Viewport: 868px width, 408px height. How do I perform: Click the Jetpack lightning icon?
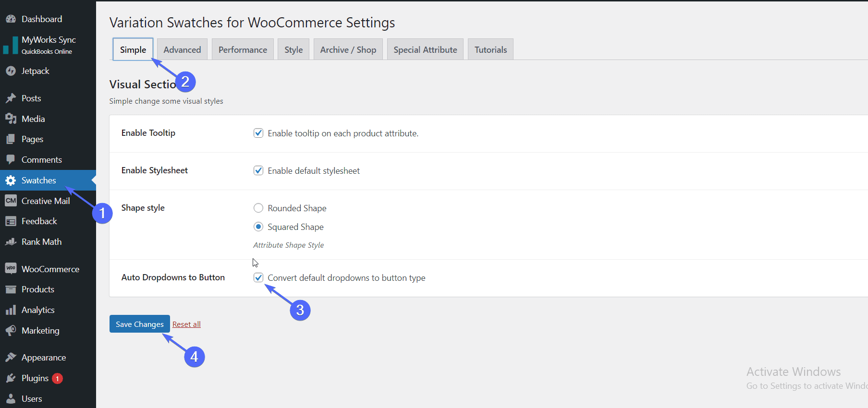click(x=11, y=71)
